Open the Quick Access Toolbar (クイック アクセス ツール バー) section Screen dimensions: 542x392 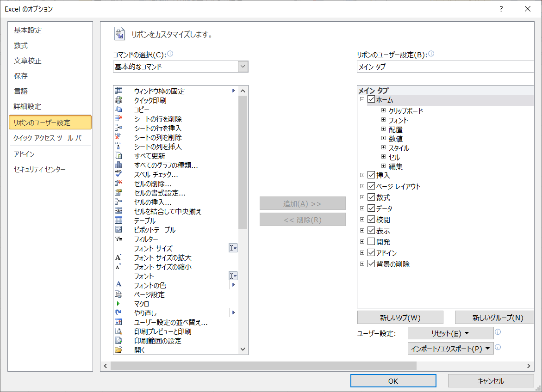tap(50, 138)
